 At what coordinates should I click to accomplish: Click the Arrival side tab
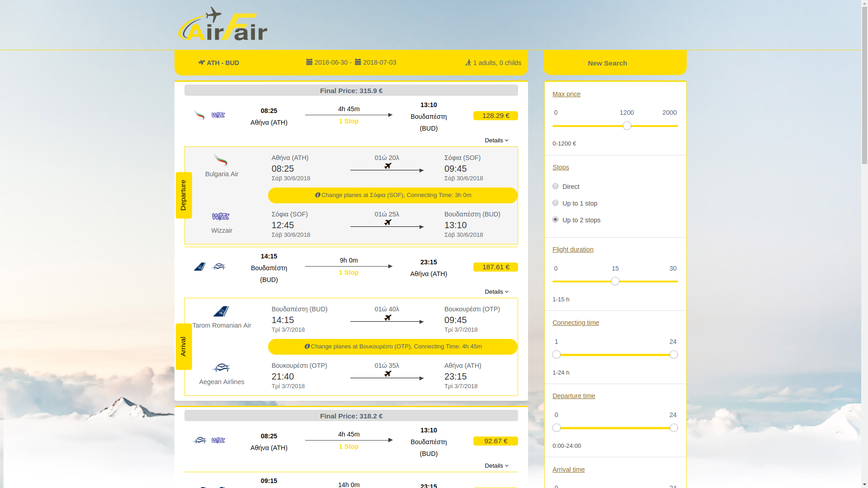[x=184, y=346]
